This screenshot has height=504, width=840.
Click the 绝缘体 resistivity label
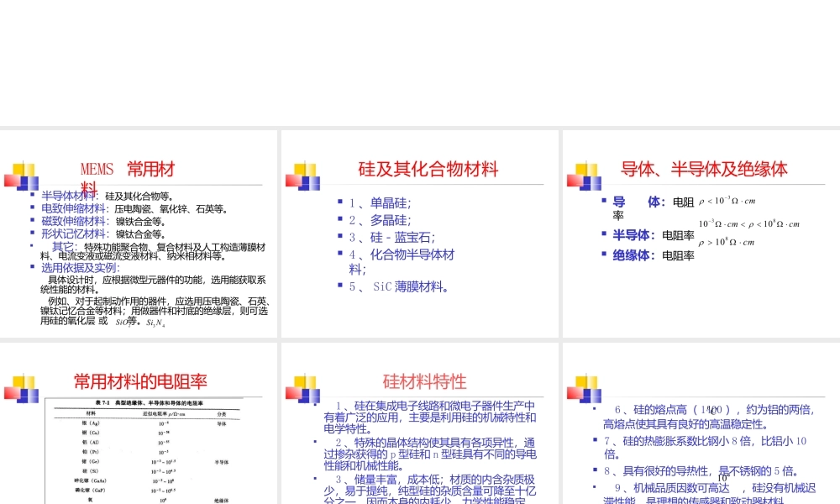coord(634,255)
